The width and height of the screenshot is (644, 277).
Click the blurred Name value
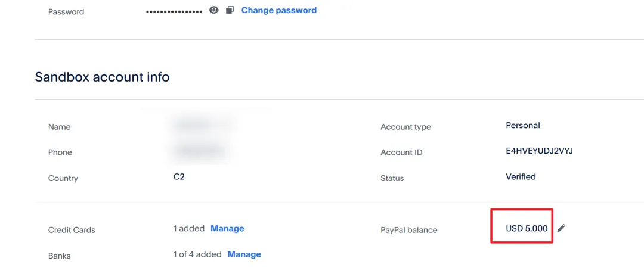pyautogui.click(x=202, y=125)
